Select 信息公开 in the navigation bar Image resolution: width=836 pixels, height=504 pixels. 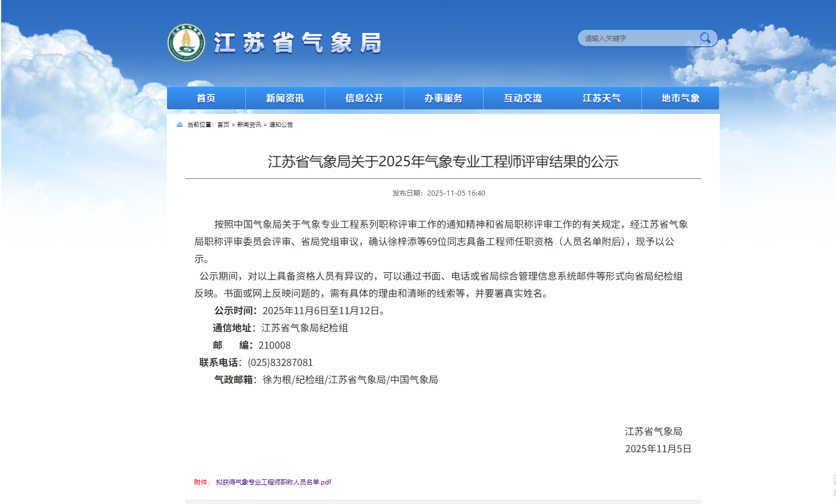pos(364,98)
